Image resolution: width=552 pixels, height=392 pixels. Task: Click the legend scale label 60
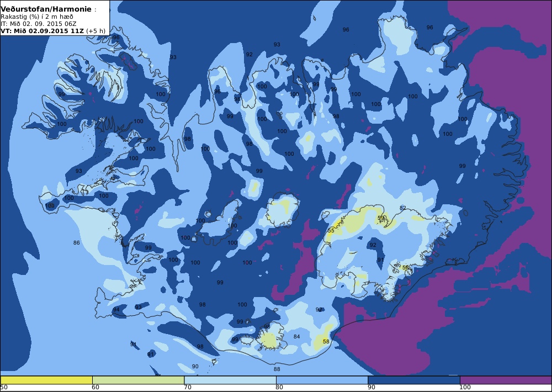coord(95,388)
